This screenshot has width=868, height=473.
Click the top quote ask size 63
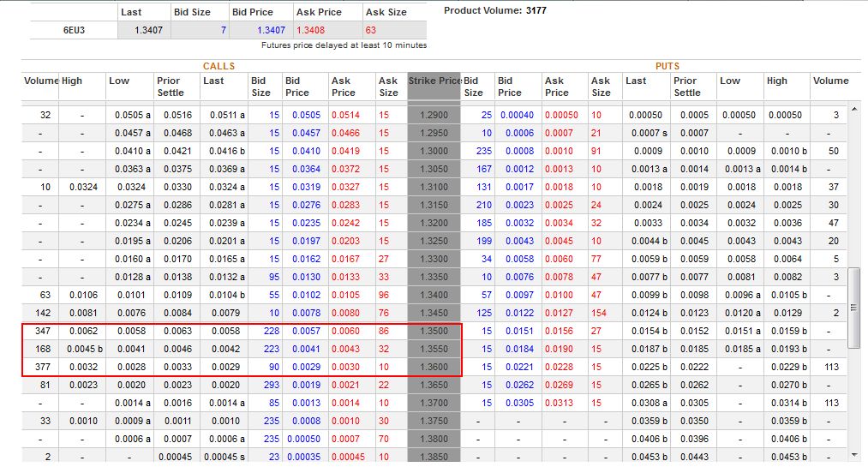[x=372, y=30]
